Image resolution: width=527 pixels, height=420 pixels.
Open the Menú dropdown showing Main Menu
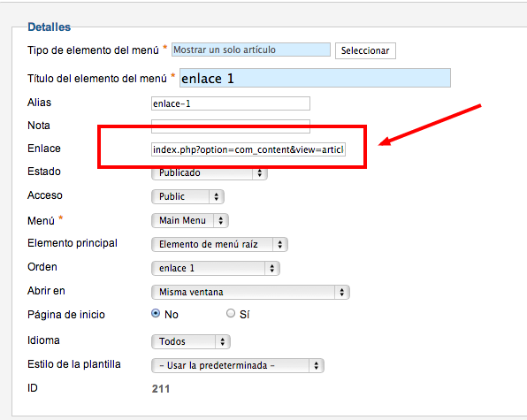tap(190, 220)
